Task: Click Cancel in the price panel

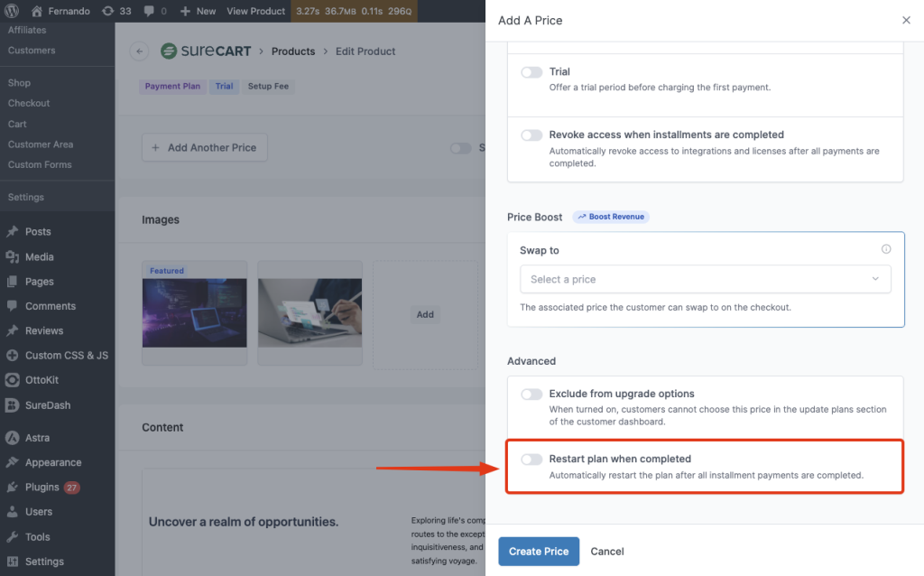Action: pos(607,552)
